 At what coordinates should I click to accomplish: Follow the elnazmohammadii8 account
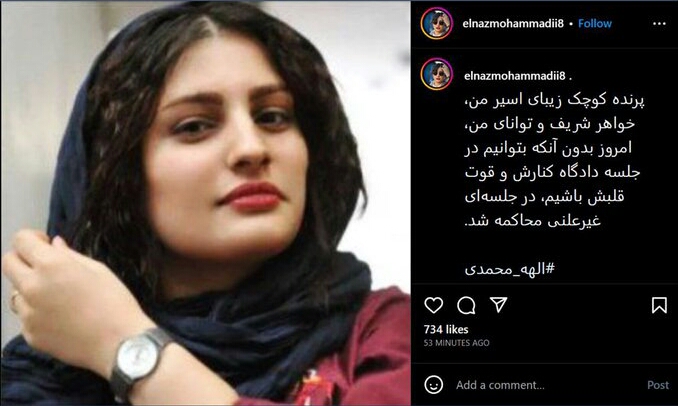click(x=595, y=23)
